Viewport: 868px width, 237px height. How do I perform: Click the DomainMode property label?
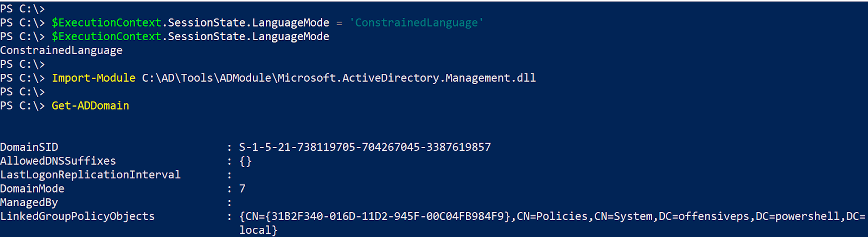32,189
